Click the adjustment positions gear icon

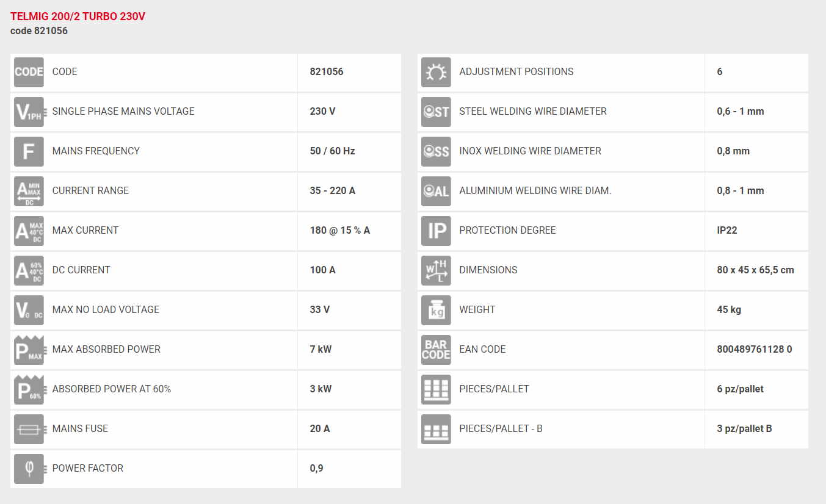click(436, 72)
